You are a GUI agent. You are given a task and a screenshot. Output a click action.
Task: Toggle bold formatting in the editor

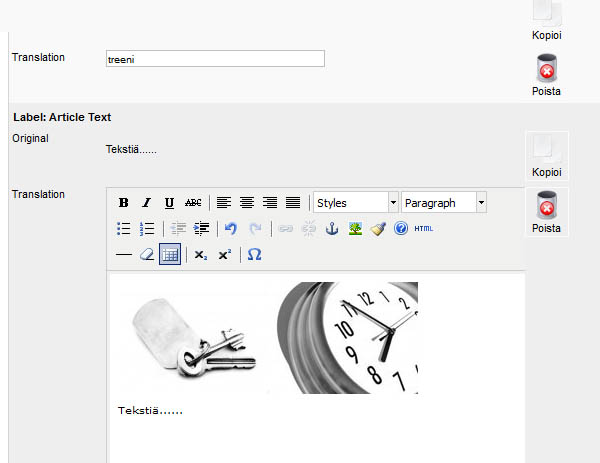[x=124, y=203]
